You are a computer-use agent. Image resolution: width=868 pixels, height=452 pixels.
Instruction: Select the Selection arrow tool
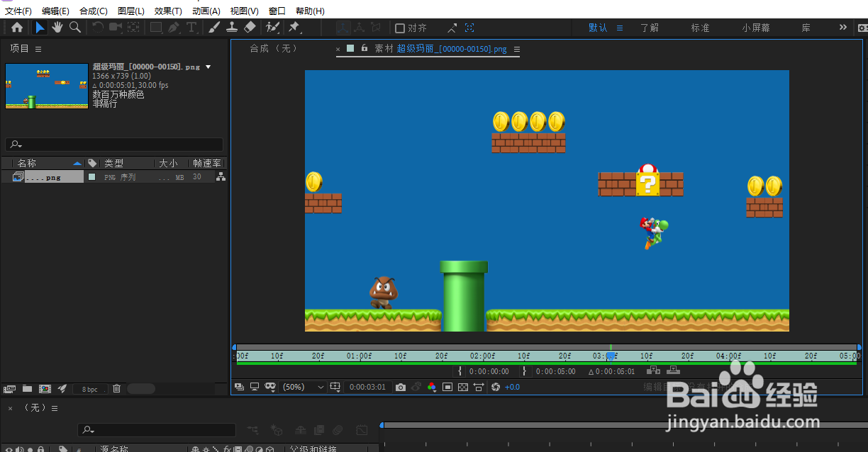tap(40, 28)
